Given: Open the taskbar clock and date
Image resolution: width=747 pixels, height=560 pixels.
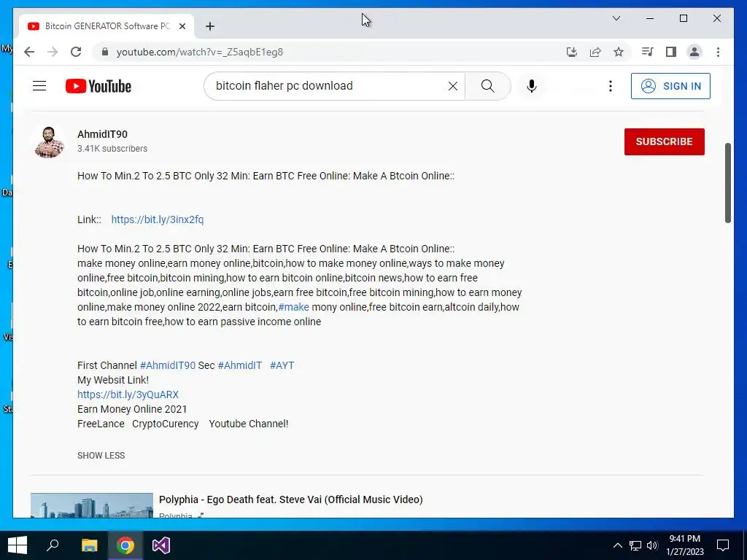Looking at the screenshot, I should tap(684, 545).
